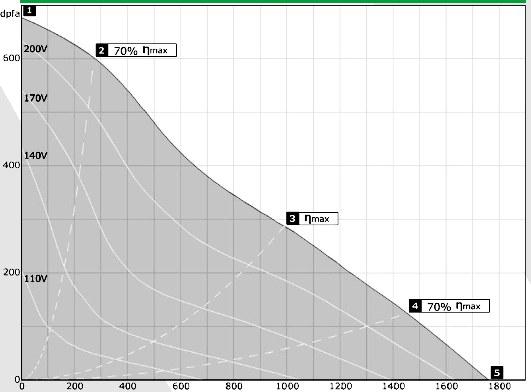This screenshot has height=392, width=531.
Task: Click the 200 tick on the horizontal axis
Action: point(75,386)
